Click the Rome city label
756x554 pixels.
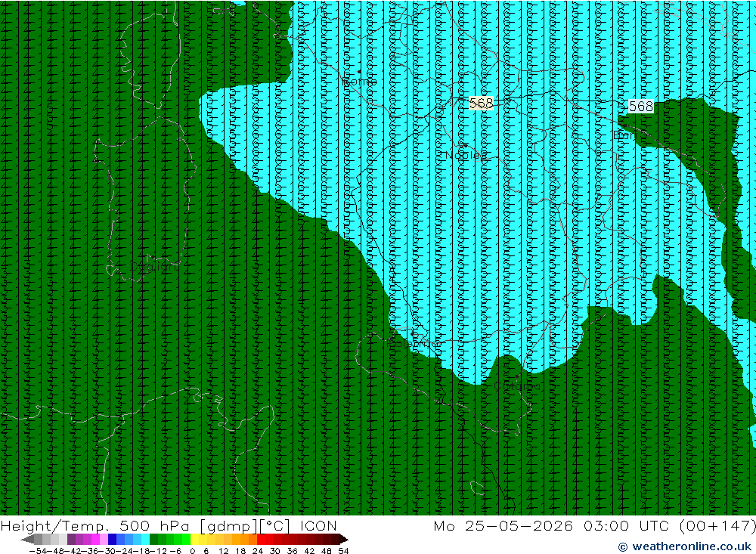coord(360,82)
